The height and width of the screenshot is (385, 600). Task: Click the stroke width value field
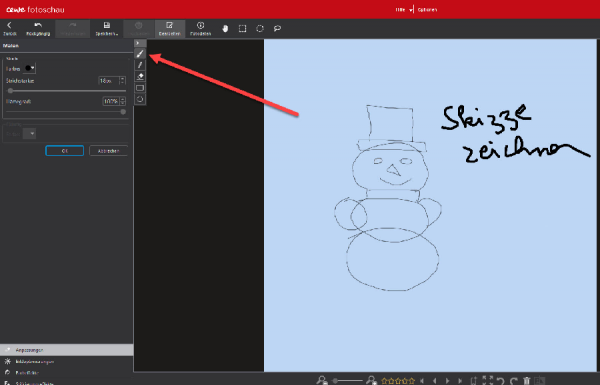[x=109, y=81]
